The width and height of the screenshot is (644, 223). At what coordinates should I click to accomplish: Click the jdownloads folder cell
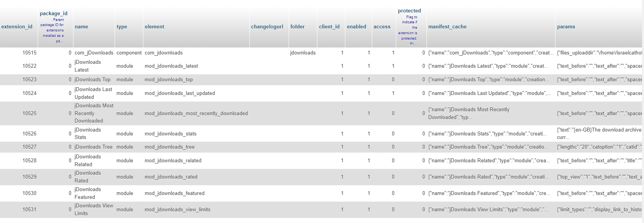303,53
